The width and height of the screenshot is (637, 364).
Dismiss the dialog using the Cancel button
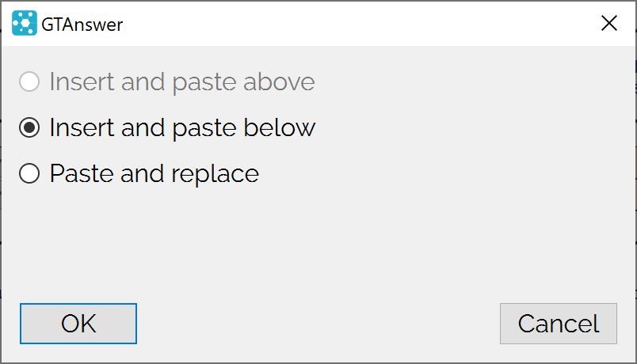coord(559,324)
